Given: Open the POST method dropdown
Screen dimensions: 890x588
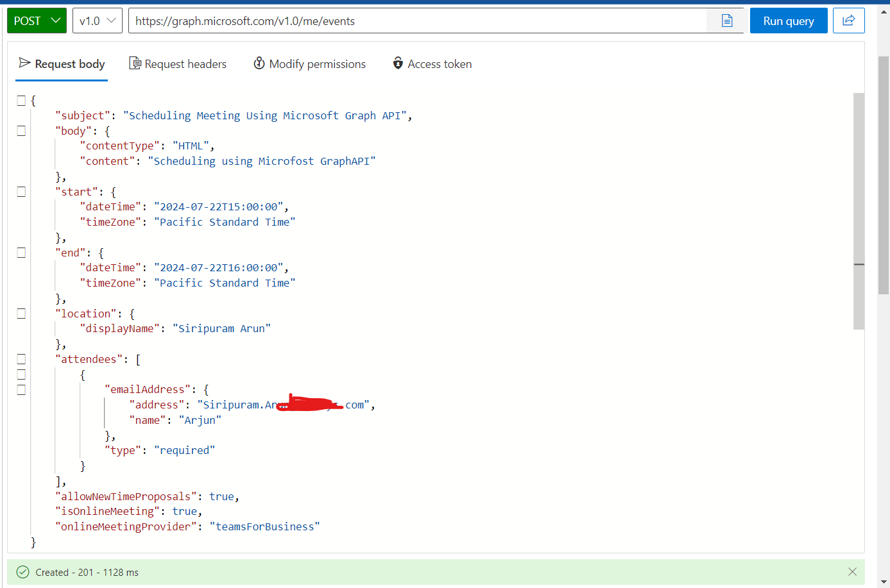Looking at the screenshot, I should [37, 21].
